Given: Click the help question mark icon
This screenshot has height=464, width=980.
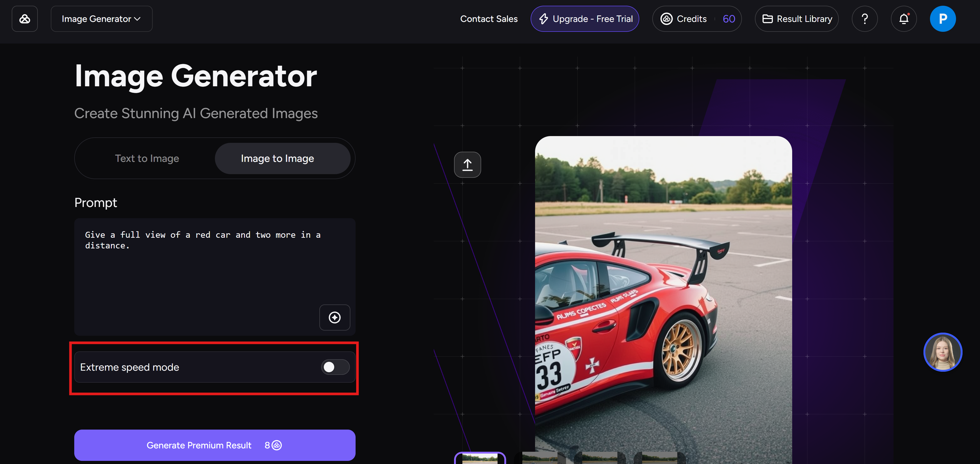Looking at the screenshot, I should (864, 19).
